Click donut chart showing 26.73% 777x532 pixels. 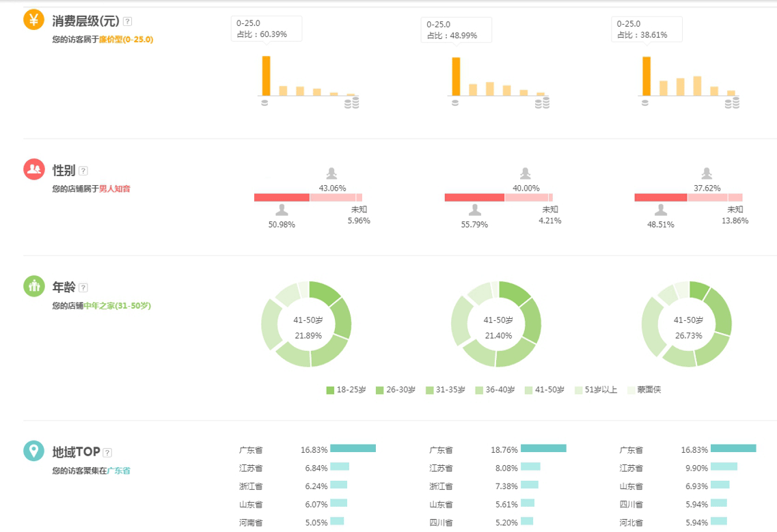(x=686, y=324)
